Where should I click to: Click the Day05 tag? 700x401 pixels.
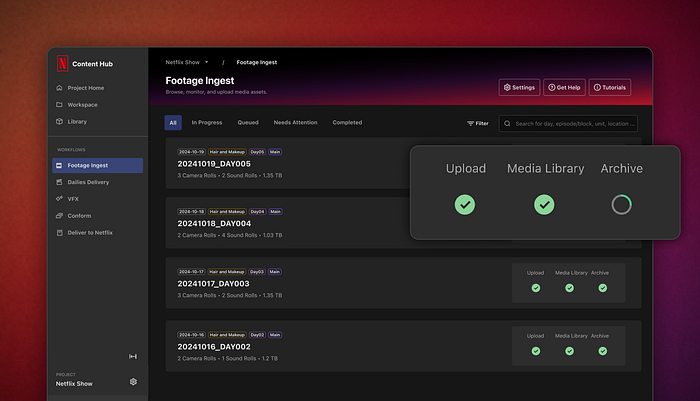[x=257, y=152]
